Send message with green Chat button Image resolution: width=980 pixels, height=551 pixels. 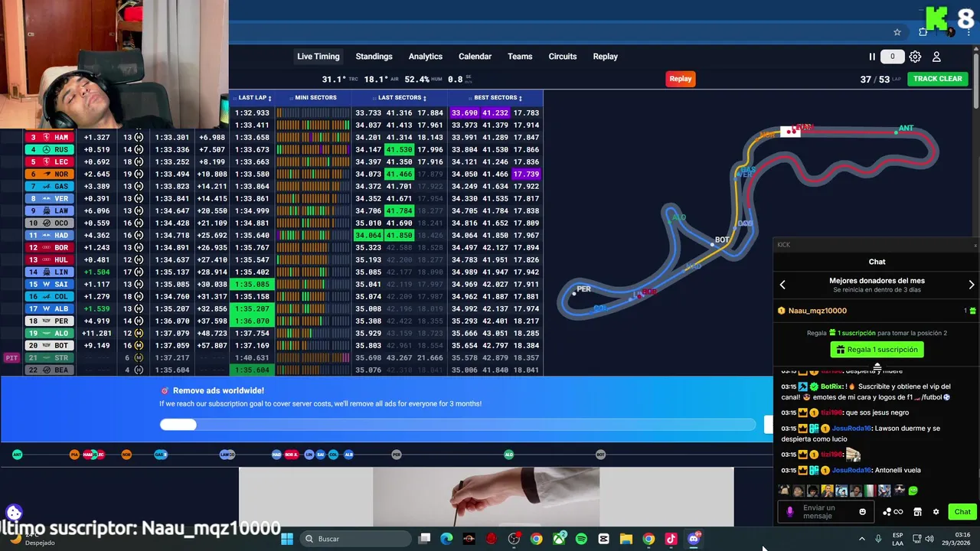962,512
